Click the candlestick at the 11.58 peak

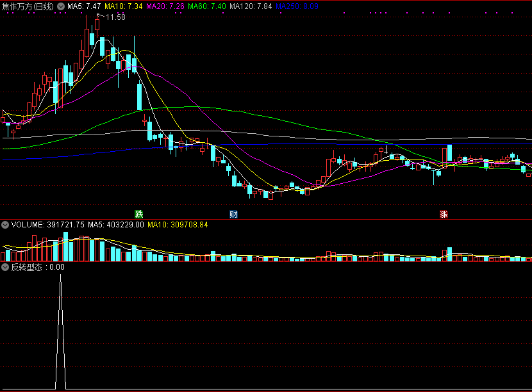[97, 26]
